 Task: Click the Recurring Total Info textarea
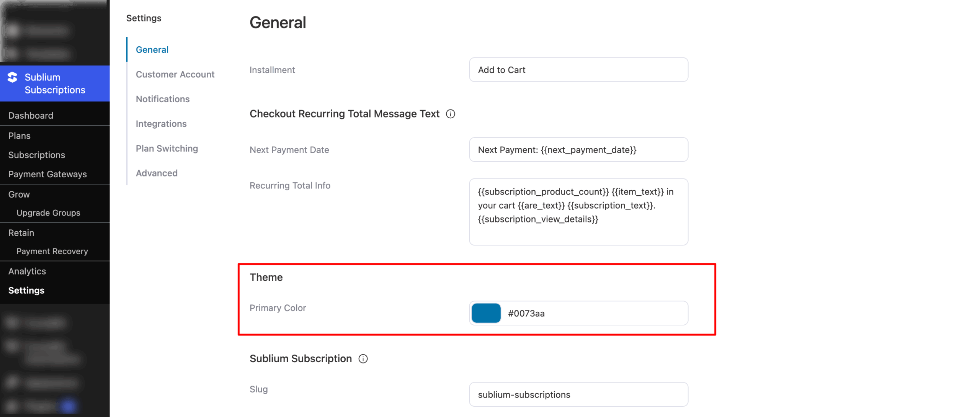(578, 212)
